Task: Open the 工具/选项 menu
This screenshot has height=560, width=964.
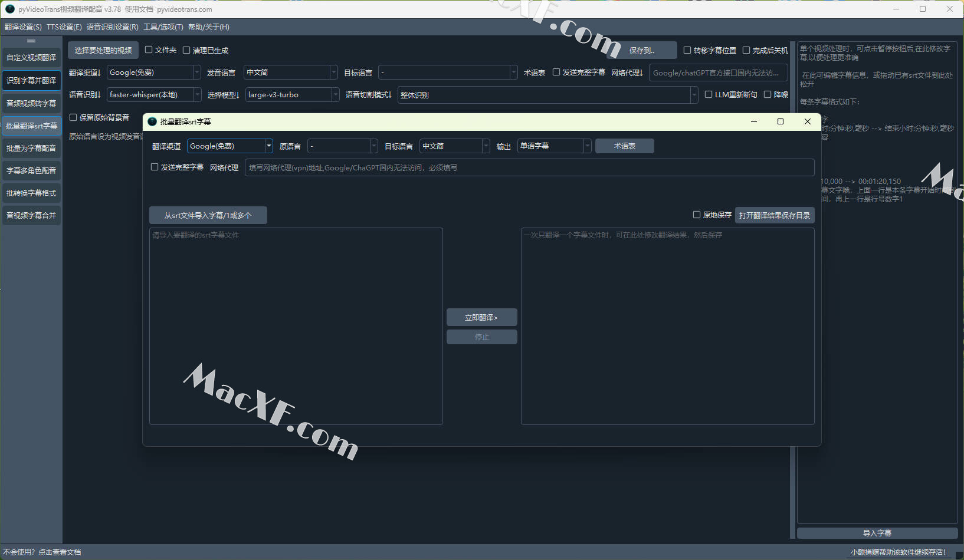Action: tap(163, 27)
